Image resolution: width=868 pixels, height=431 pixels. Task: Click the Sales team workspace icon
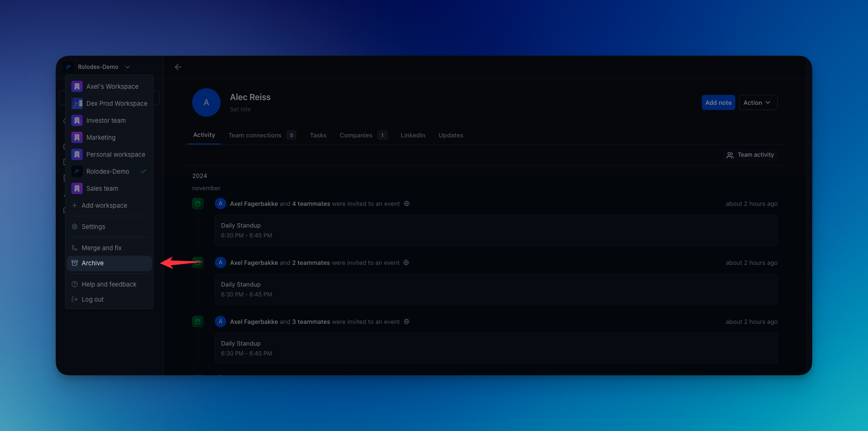[x=77, y=188]
